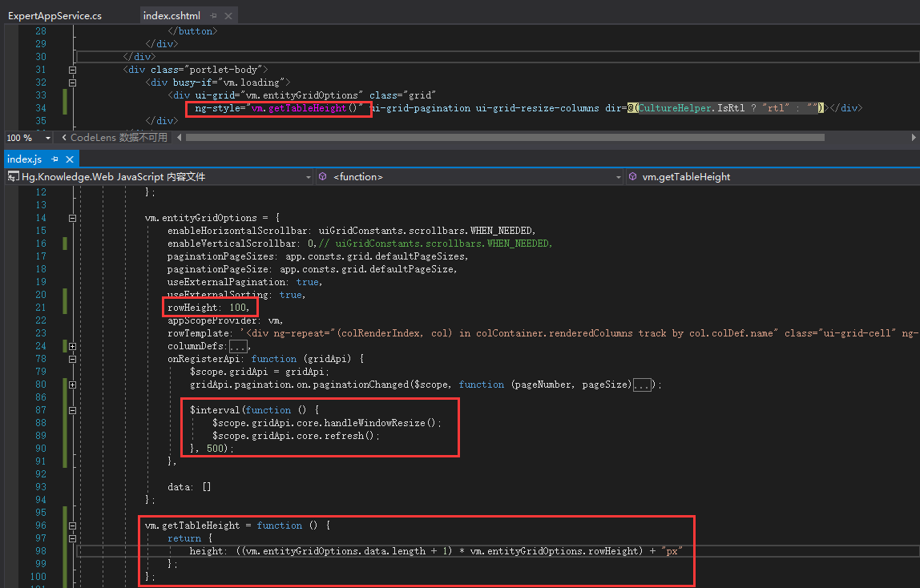The image size is (920, 588).
Task: Click 'enableVerticalScrollbar' on line 16
Action: (232, 244)
